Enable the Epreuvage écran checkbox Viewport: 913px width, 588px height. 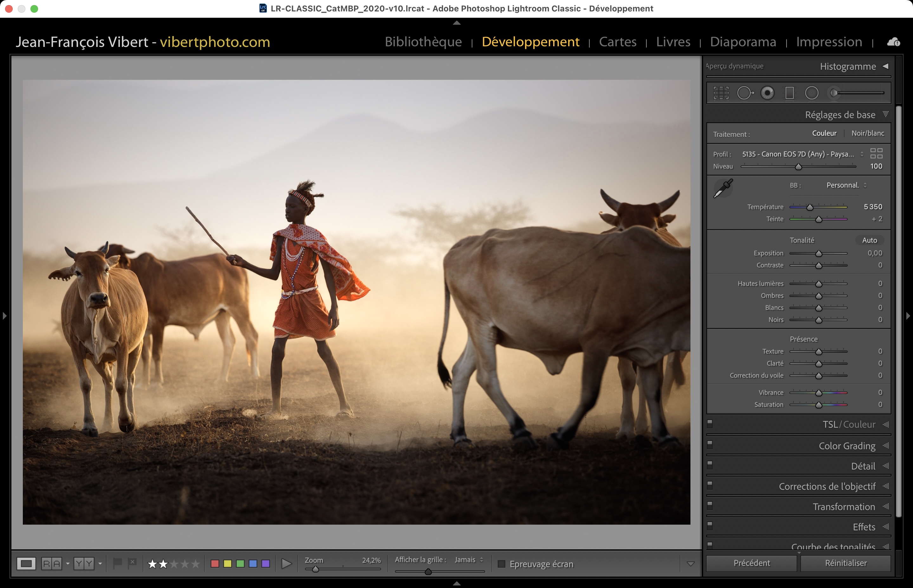click(502, 564)
